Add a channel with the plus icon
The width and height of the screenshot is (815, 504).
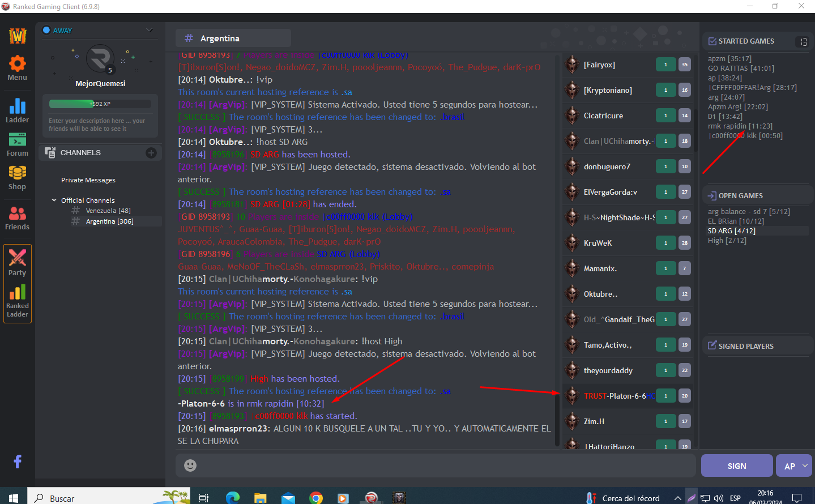(x=151, y=153)
